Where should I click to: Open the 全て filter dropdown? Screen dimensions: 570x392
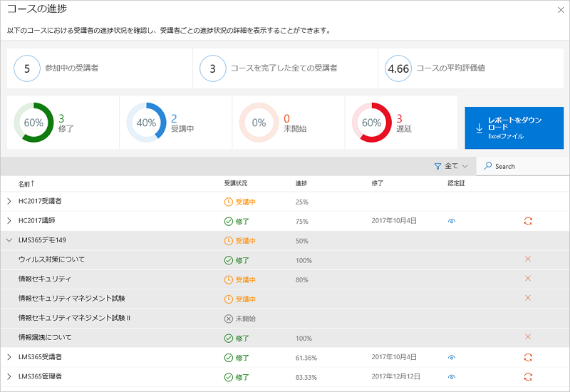450,166
